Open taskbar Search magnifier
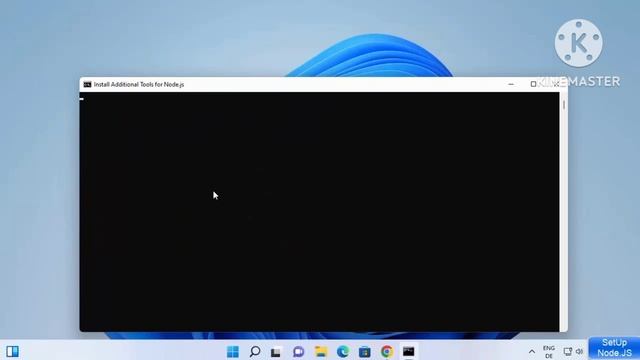This screenshot has height=360, width=640. (x=255, y=351)
